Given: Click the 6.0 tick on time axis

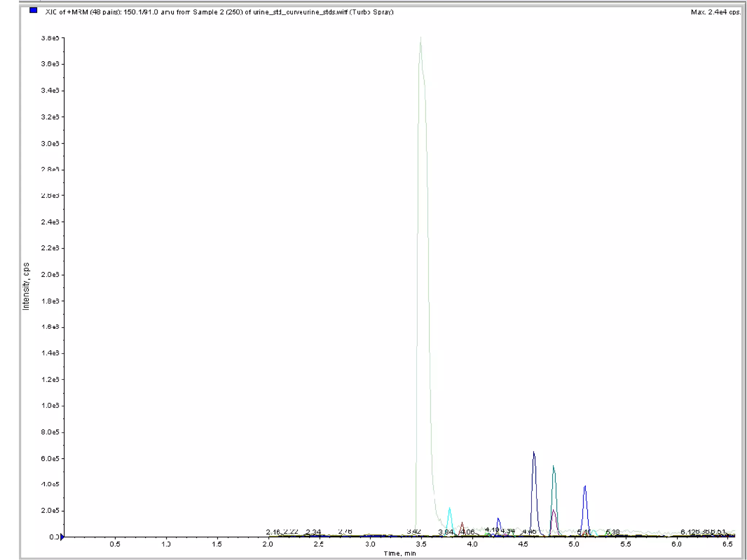Looking at the screenshot, I should [676, 544].
